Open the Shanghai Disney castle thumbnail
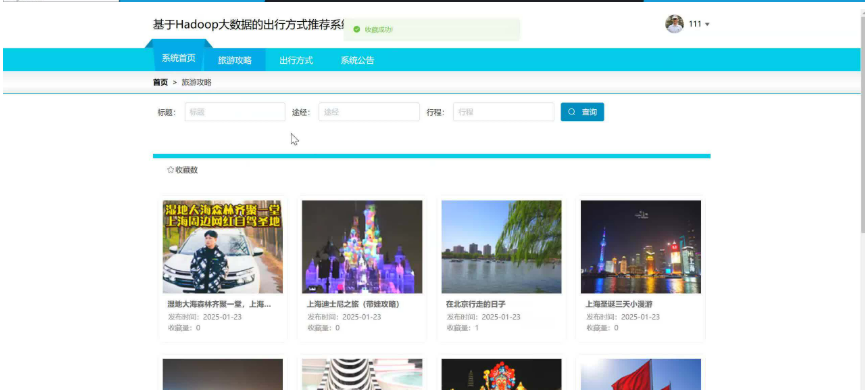This screenshot has height=390, width=865. click(x=362, y=247)
